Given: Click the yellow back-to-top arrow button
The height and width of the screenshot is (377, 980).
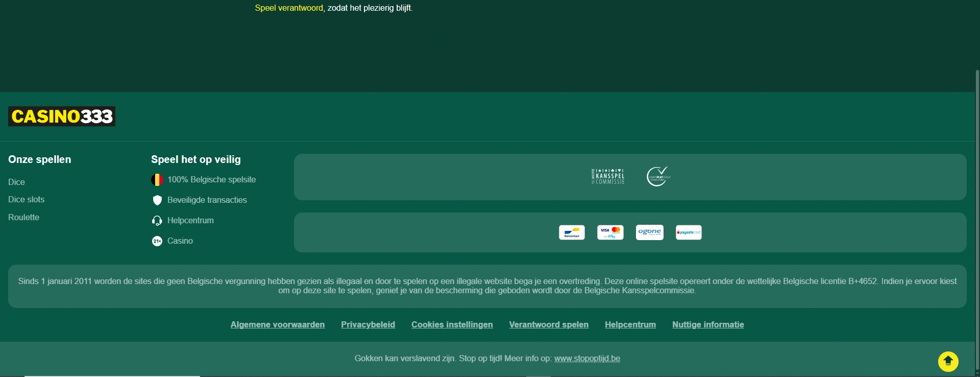Looking at the screenshot, I should [x=948, y=362].
